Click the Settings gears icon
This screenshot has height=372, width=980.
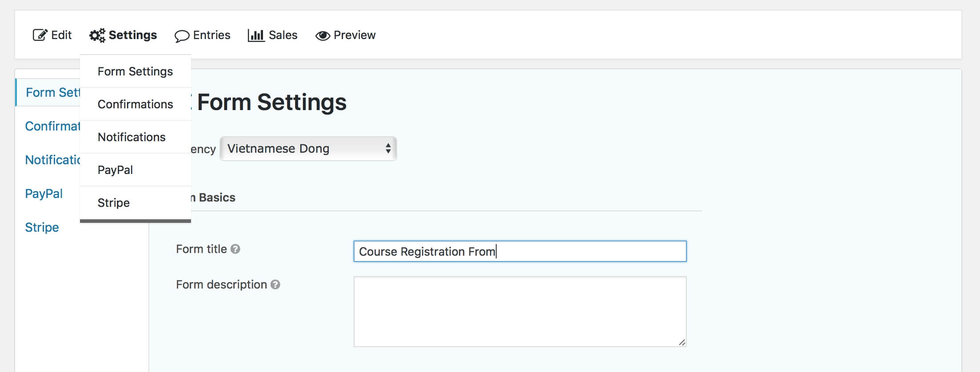point(97,36)
